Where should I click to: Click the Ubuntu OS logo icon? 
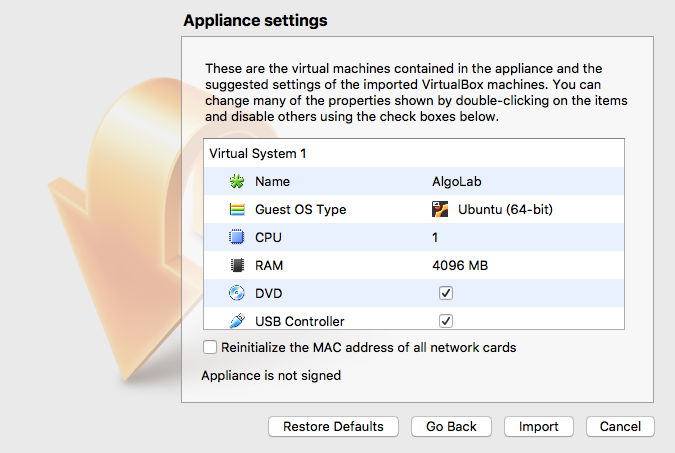pos(440,209)
